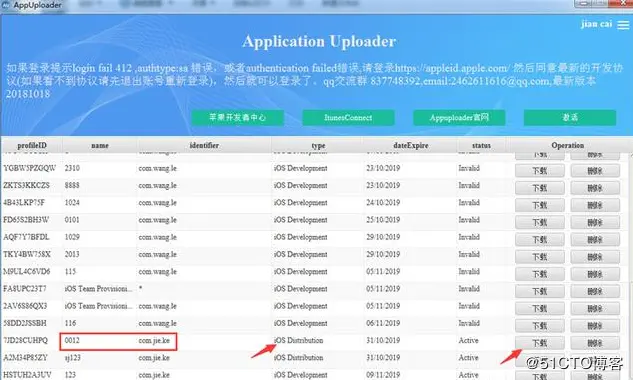
Task: Delete the profile named 1024
Action: (x=595, y=205)
